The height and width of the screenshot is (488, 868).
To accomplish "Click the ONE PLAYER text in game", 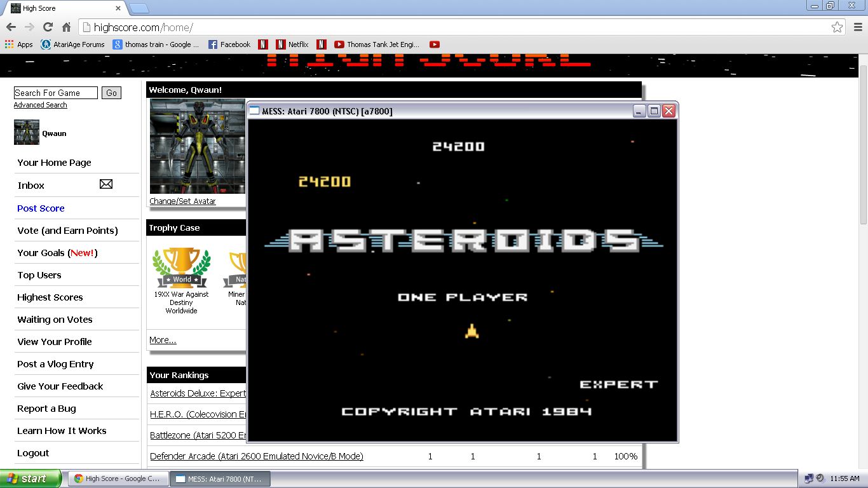I will point(463,297).
